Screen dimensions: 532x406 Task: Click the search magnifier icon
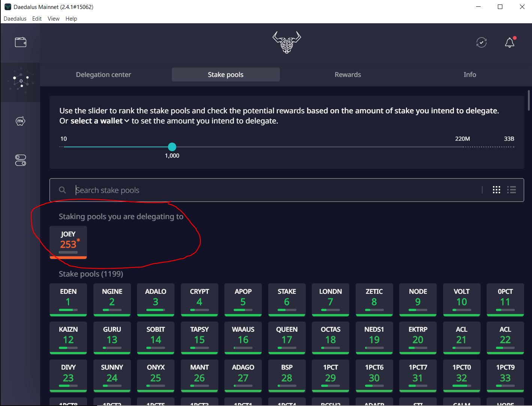[x=62, y=190]
